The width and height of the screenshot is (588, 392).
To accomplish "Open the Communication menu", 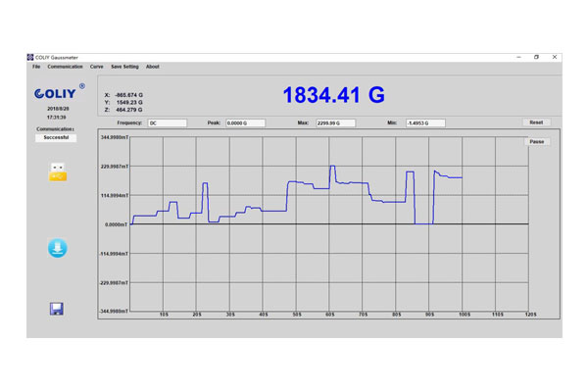I will tap(65, 67).
